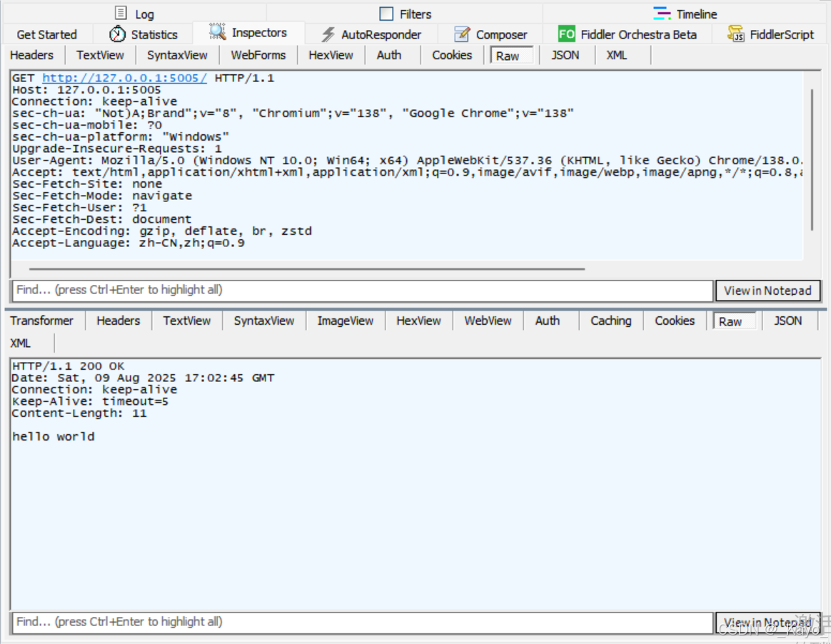Click the Date: Sat, 09 Aug line
The height and width of the screenshot is (644, 831).
pyautogui.click(x=143, y=378)
